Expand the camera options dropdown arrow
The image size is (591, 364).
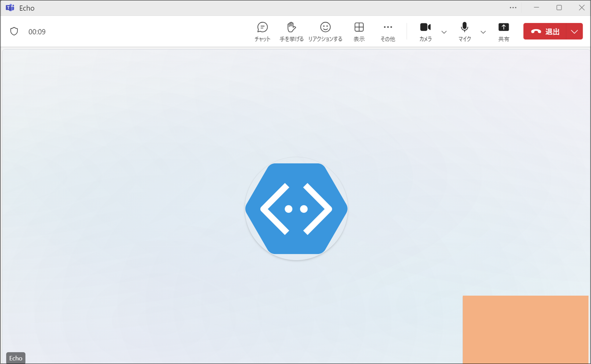444,32
